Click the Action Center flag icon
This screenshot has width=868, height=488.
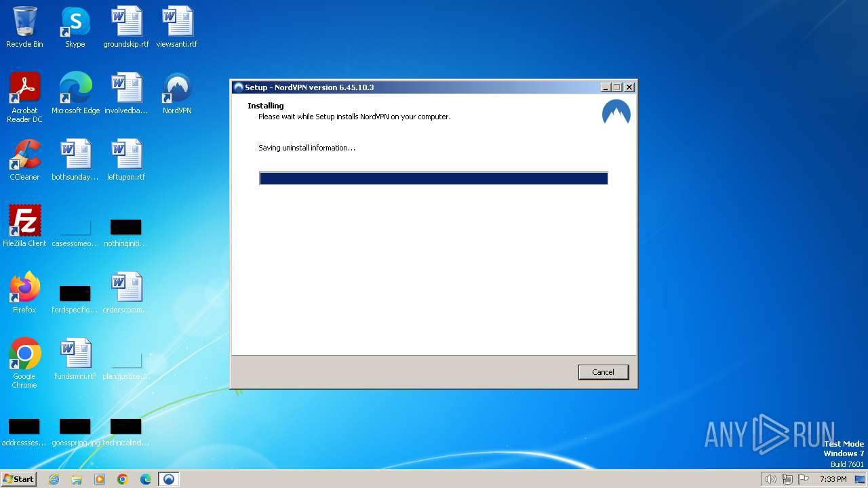(x=804, y=479)
